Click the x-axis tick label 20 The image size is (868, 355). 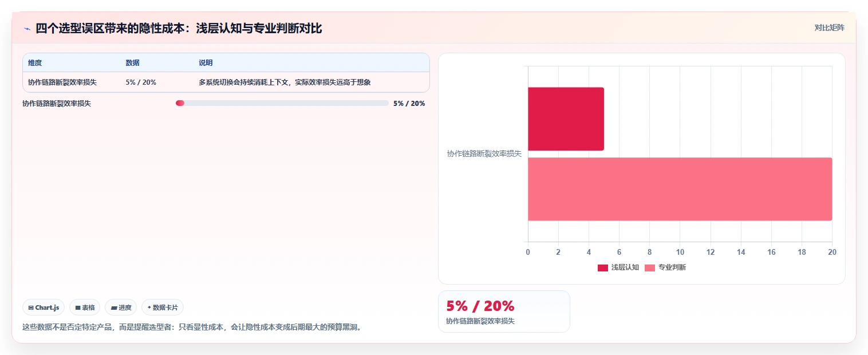point(832,252)
